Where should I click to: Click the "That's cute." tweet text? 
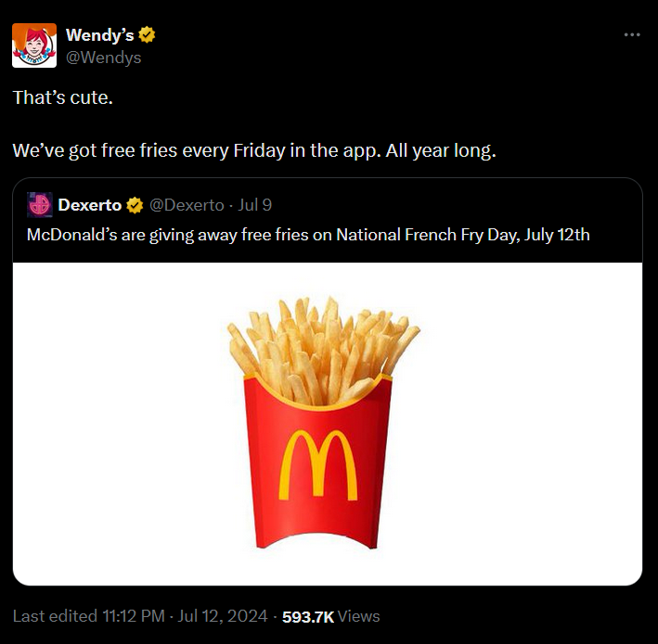point(63,97)
